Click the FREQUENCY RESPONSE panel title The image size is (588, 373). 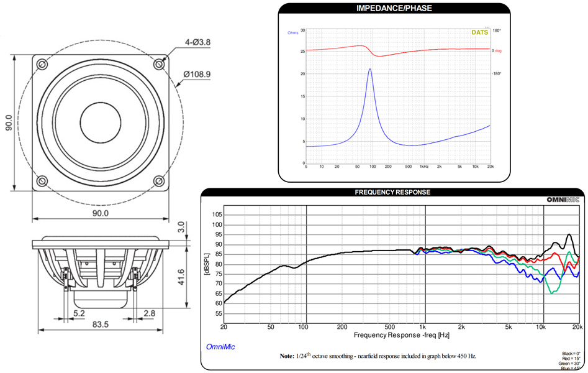coord(392,192)
